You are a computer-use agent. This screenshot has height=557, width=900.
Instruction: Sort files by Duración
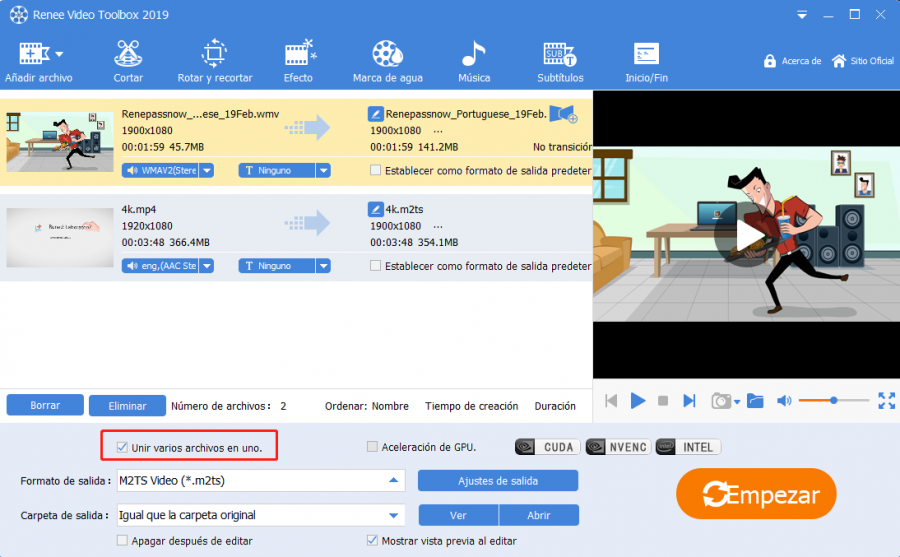tap(555, 406)
